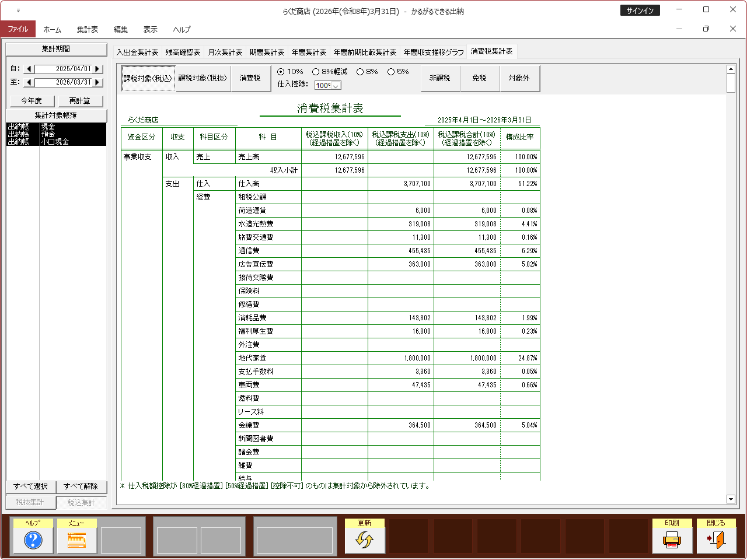Click right arrow beside the start date
Viewport: 747px width, 560px height.
click(97, 69)
